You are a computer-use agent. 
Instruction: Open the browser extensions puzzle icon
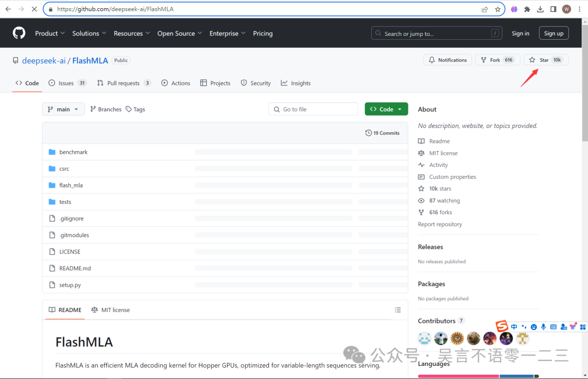pyautogui.click(x=527, y=9)
